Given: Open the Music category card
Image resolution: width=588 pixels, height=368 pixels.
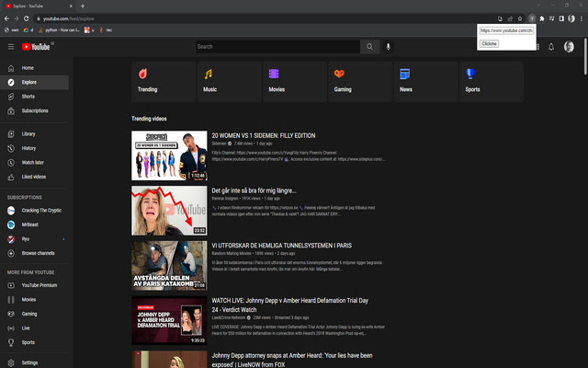Looking at the screenshot, I should 229,82.
